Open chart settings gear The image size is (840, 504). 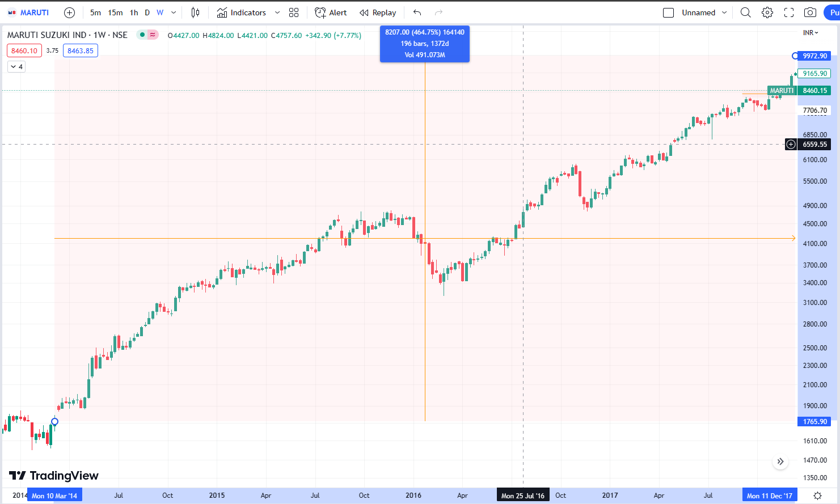(767, 12)
